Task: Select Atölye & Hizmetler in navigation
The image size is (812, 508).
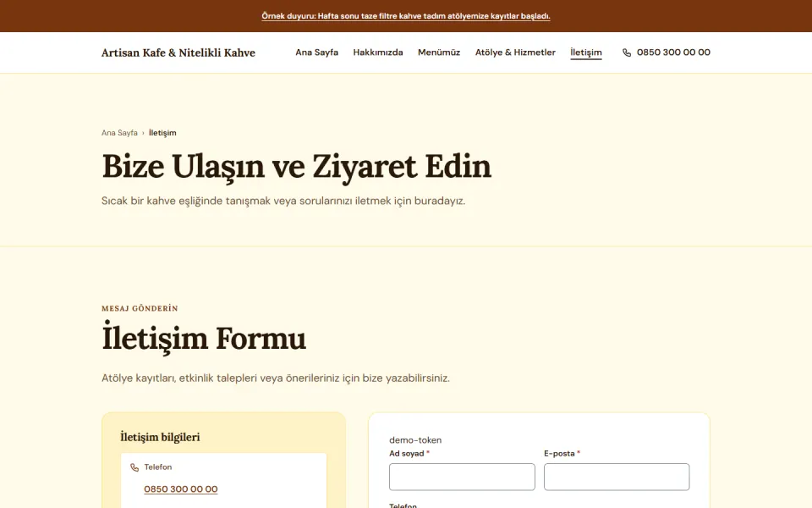Action: click(x=515, y=52)
